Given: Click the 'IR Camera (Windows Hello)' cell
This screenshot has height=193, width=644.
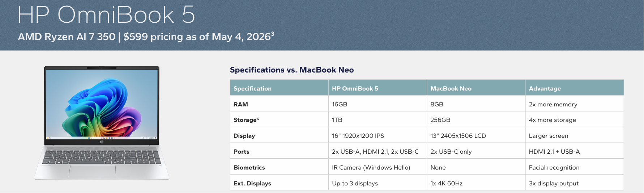Looking at the screenshot, I should [x=378, y=167].
